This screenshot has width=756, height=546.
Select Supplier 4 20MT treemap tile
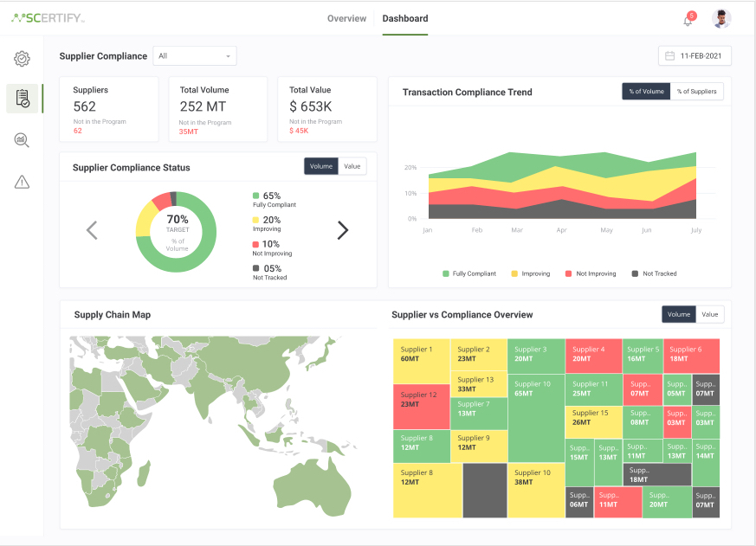coord(593,357)
